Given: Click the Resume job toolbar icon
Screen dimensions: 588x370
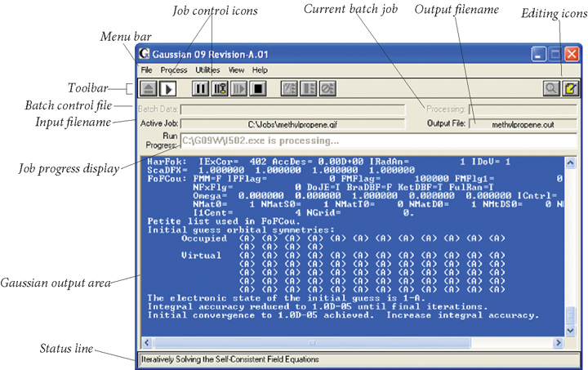Looking at the screenshot, I should (x=239, y=88).
